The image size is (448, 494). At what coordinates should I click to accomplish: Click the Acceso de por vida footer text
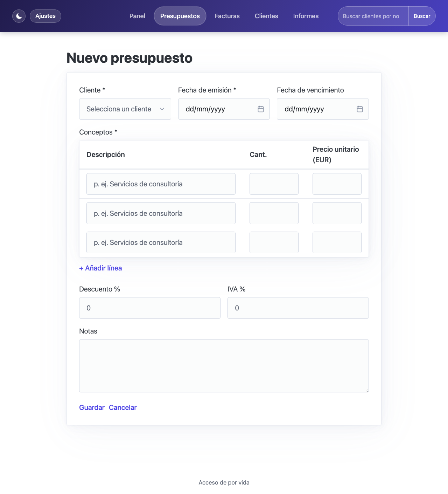224,482
